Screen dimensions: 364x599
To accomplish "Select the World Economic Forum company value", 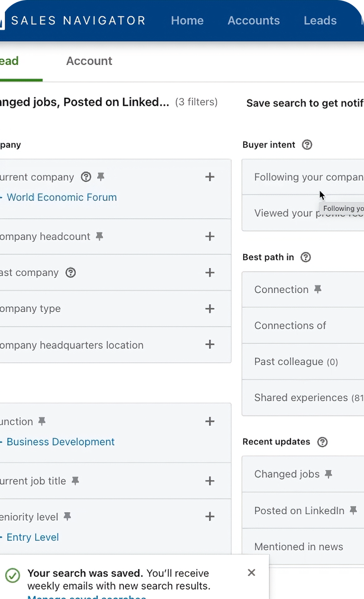I will tap(62, 197).
